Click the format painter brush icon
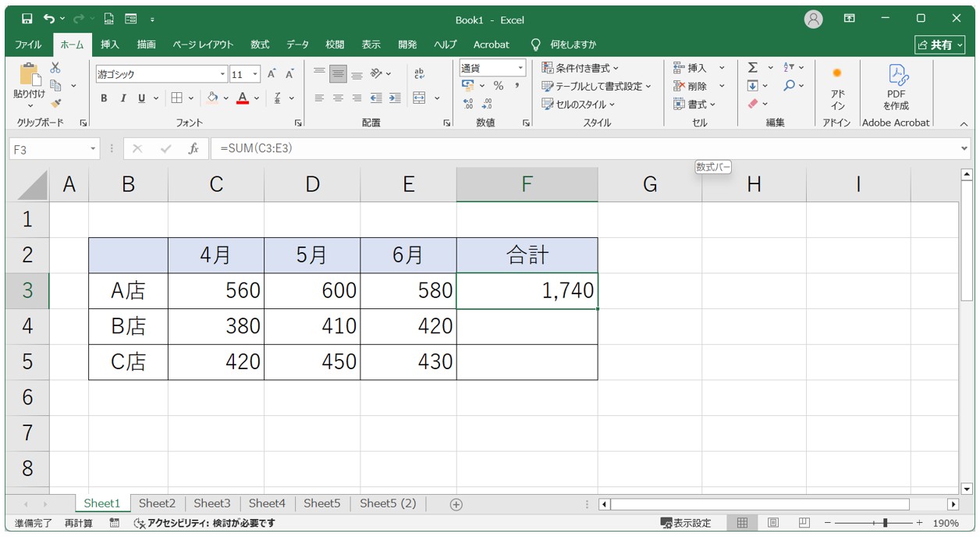 pos(55,103)
